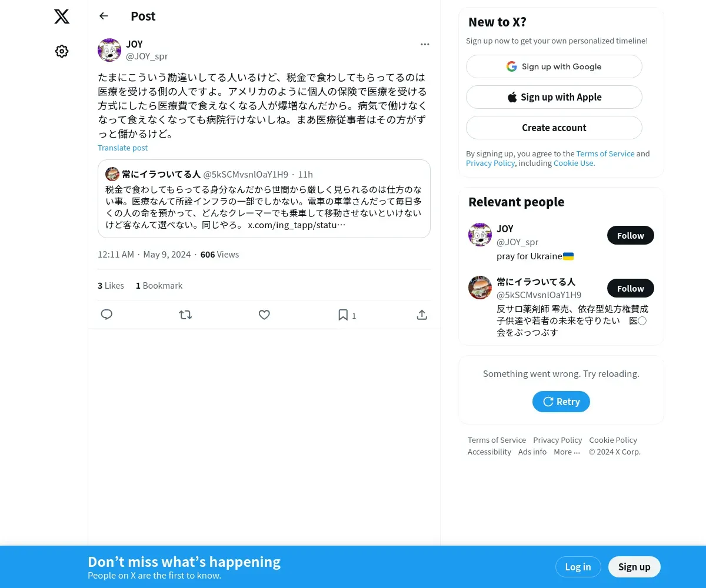Follow the JOY account
Image resolution: width=706 pixels, height=588 pixels.
coord(631,235)
